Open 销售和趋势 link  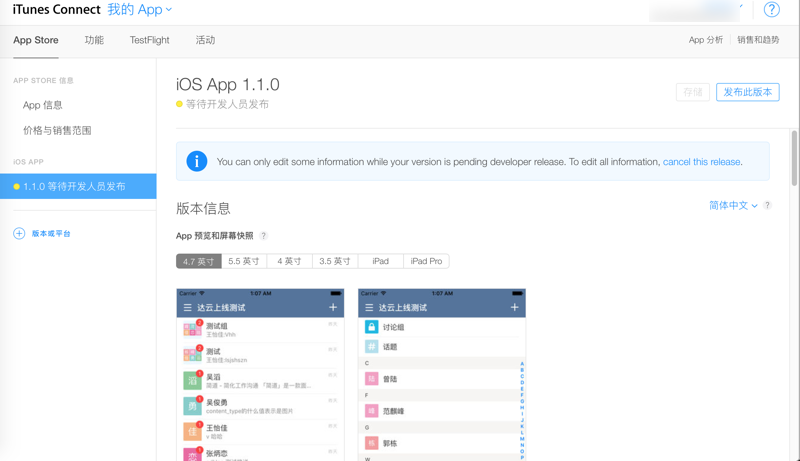pos(758,40)
